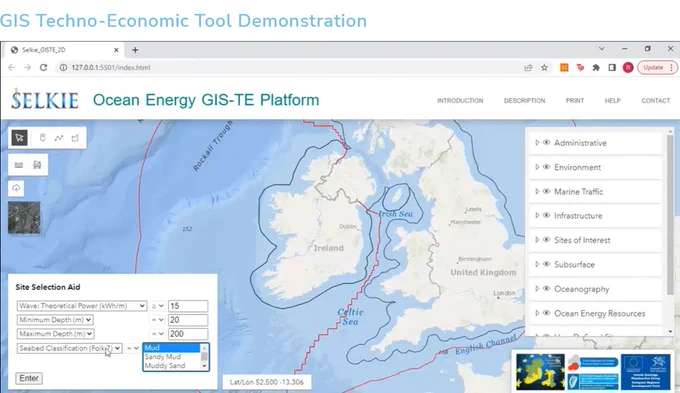The height and width of the screenshot is (393, 680).
Task: Toggle Sites of Interest visibility eye
Action: coord(546,239)
